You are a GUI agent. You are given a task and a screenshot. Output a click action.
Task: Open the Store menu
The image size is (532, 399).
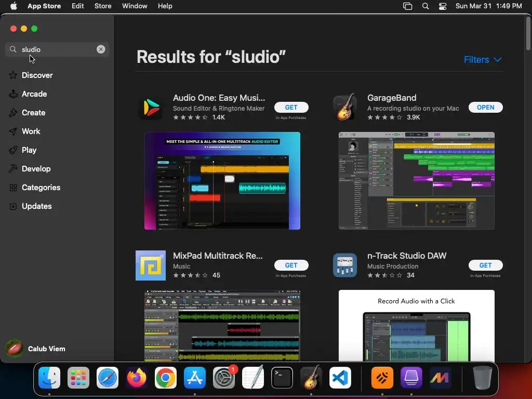pos(103,6)
